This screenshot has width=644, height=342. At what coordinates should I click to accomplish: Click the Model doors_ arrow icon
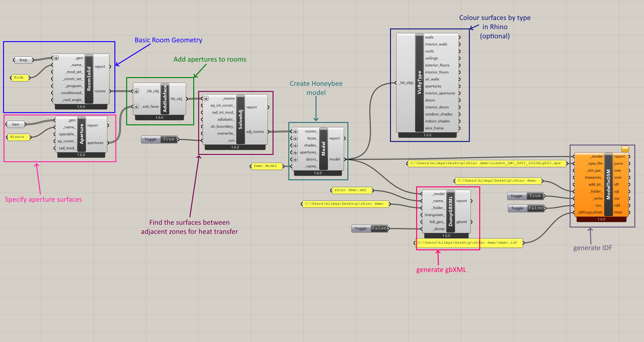pos(295,159)
